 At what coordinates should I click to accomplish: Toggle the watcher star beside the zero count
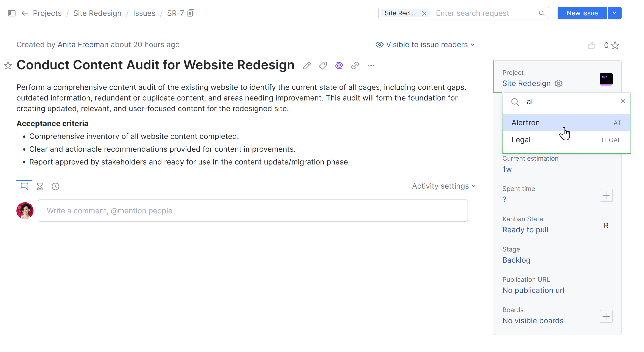coord(615,45)
